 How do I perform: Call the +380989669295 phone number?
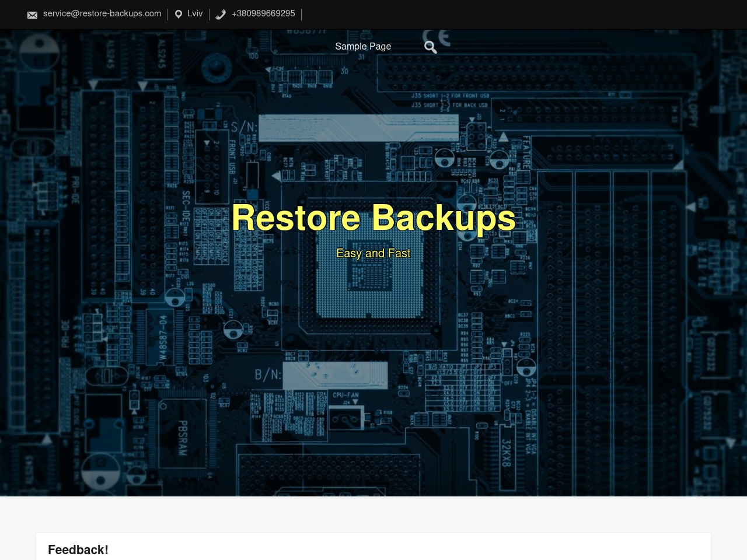263,13
